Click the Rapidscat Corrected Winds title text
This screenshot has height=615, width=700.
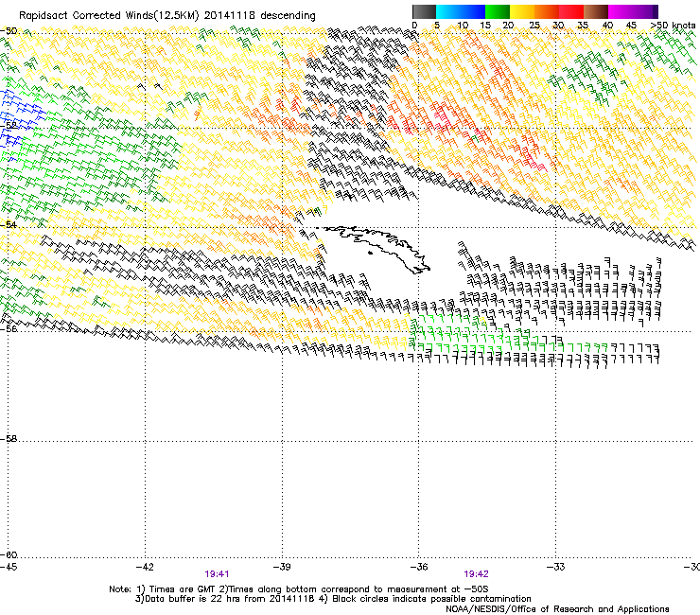click(x=167, y=15)
